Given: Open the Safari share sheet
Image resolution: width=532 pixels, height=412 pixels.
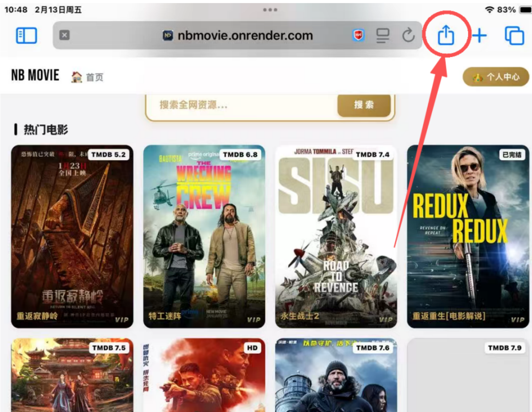Looking at the screenshot, I should [446, 35].
